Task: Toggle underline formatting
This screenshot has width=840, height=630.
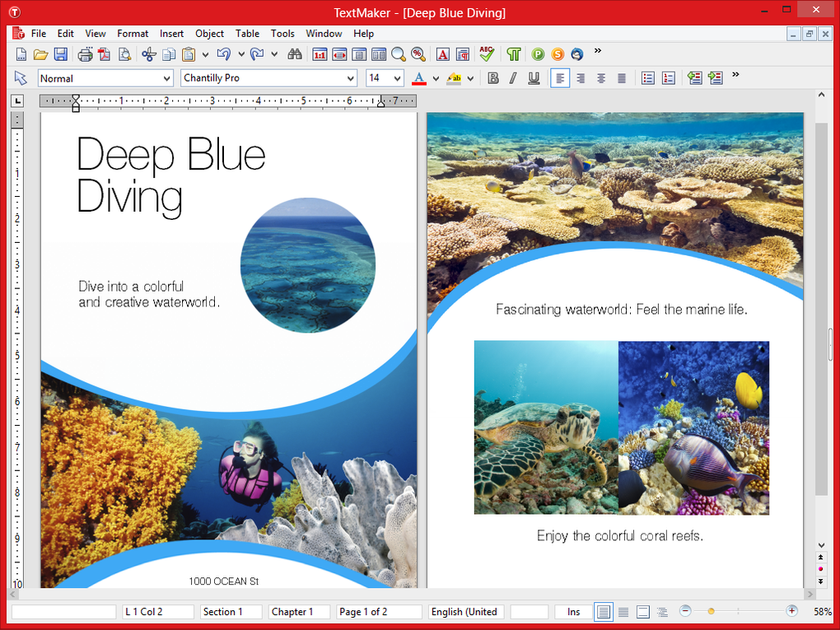Action: [532, 77]
